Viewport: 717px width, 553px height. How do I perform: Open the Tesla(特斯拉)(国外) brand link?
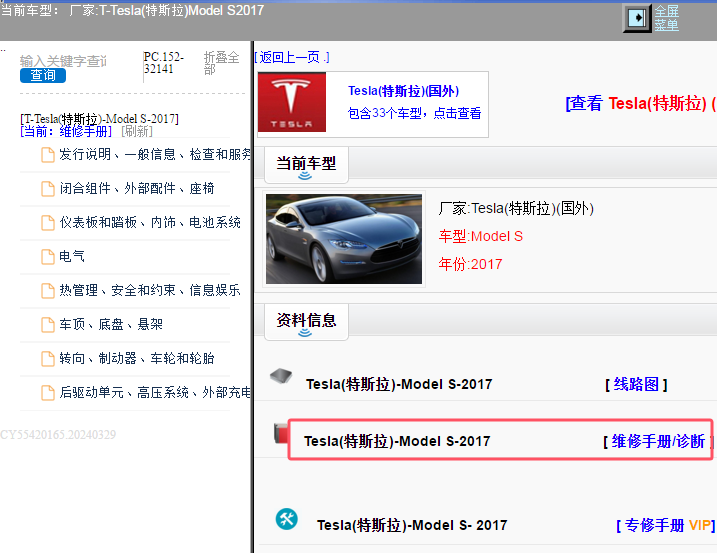click(403, 91)
